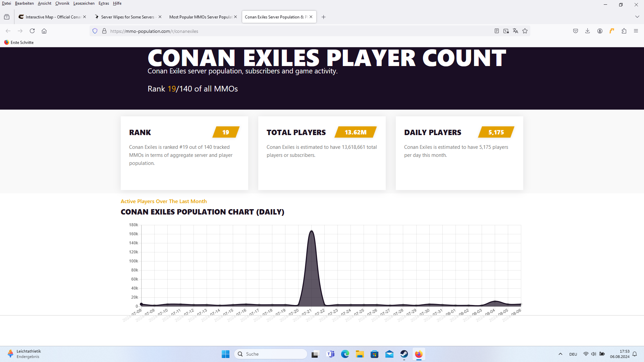This screenshot has width=644, height=362.
Task: Open the extensions puzzle icon
Action: point(624,31)
